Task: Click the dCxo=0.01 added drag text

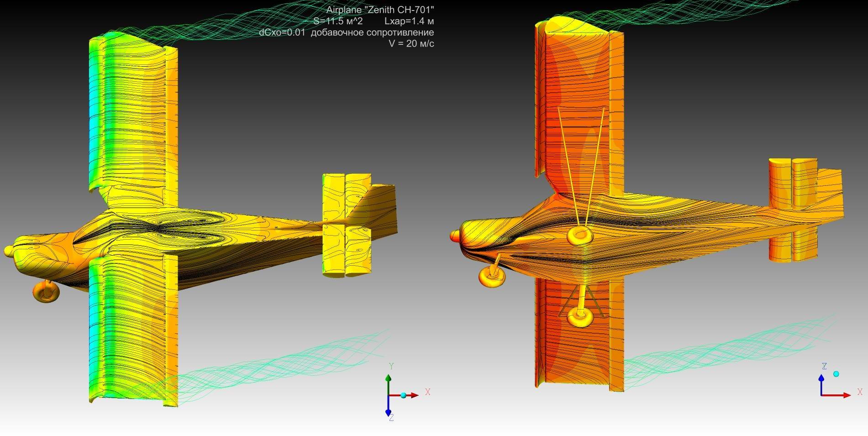Action: tap(346, 32)
